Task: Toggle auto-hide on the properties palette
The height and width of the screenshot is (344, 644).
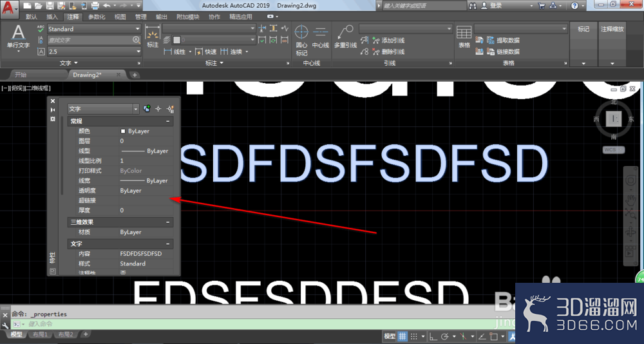Action: [x=53, y=110]
